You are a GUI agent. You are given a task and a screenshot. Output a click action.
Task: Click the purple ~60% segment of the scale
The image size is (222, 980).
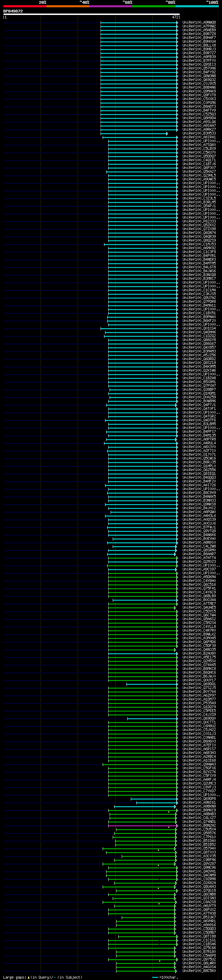(x=111, y=6)
